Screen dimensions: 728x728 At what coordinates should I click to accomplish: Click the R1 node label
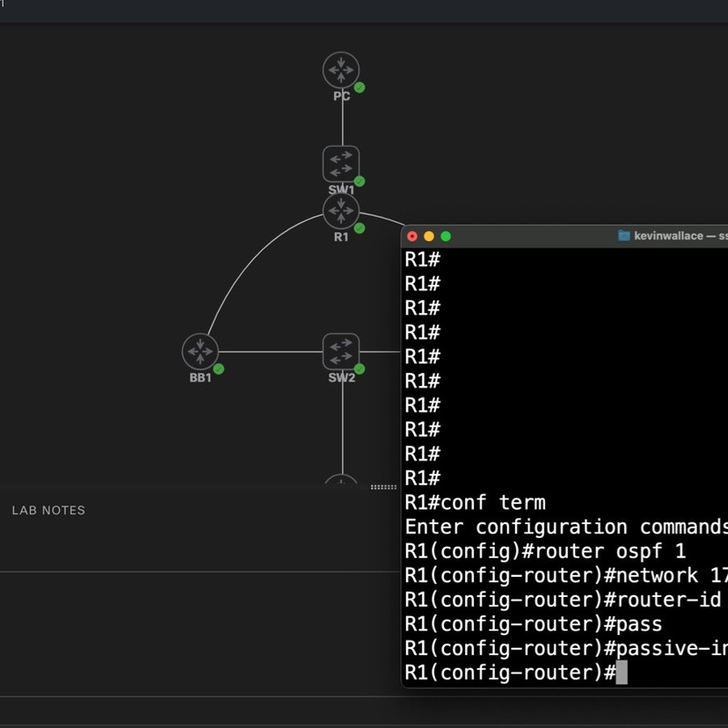click(340, 237)
